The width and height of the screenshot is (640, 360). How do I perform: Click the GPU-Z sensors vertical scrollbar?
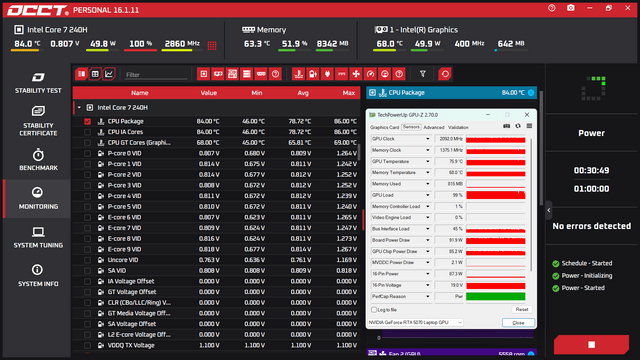pyautogui.click(x=531, y=204)
